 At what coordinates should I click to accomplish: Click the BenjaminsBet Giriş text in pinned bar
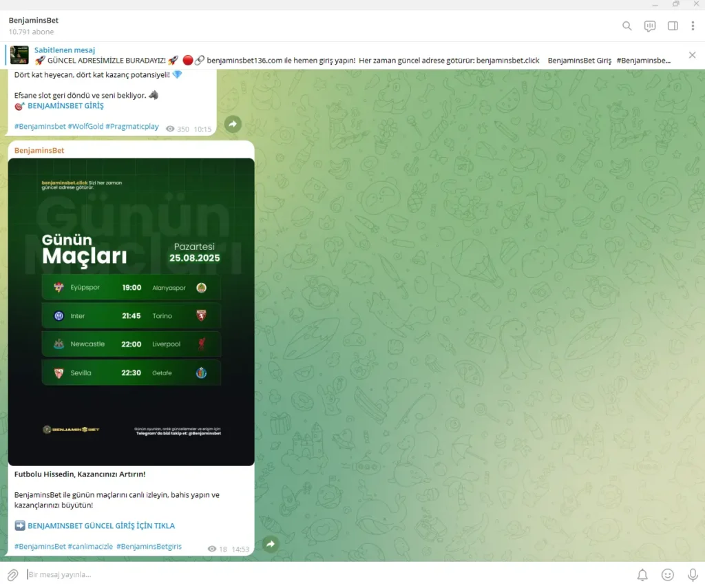pos(580,60)
